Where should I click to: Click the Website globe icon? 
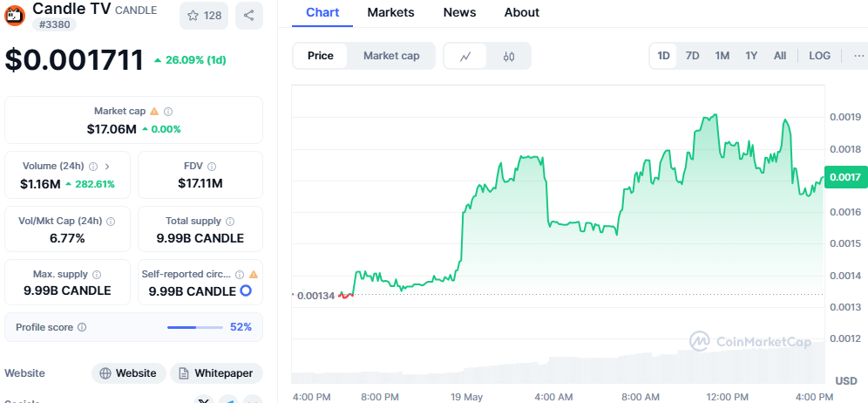(x=105, y=373)
